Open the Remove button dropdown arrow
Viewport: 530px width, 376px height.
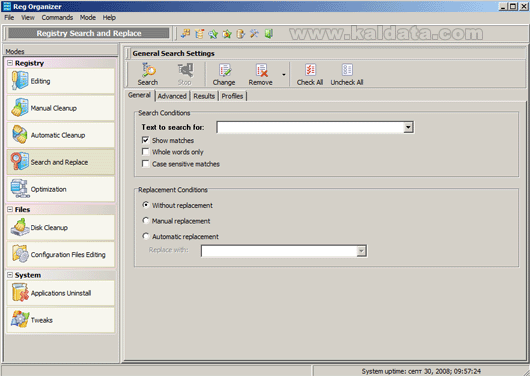pyautogui.click(x=284, y=74)
